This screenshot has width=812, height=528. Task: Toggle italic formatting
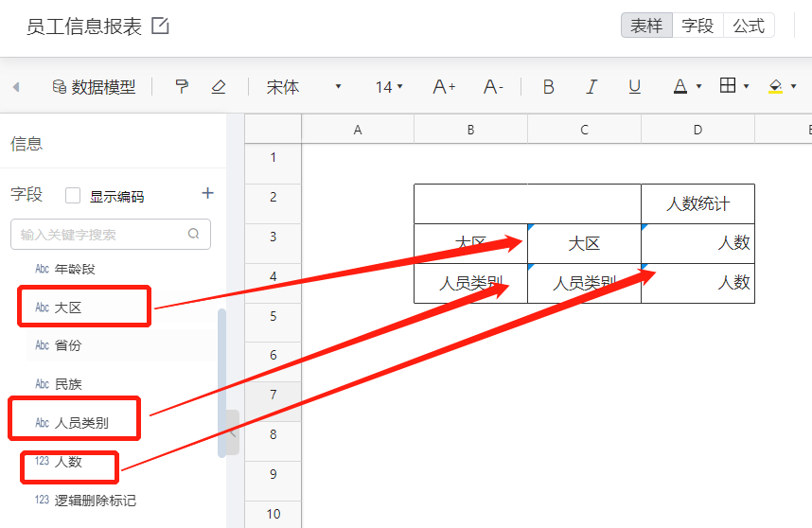pos(591,86)
